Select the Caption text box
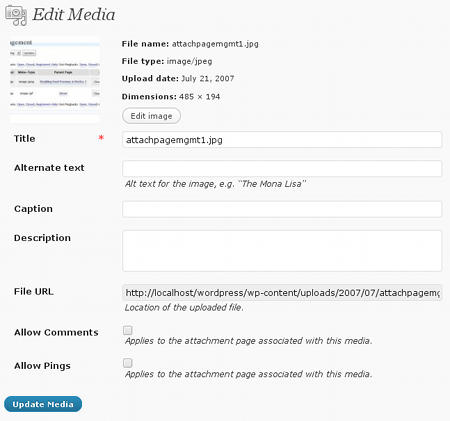Viewport: 450px width, 421px height. 282,209
